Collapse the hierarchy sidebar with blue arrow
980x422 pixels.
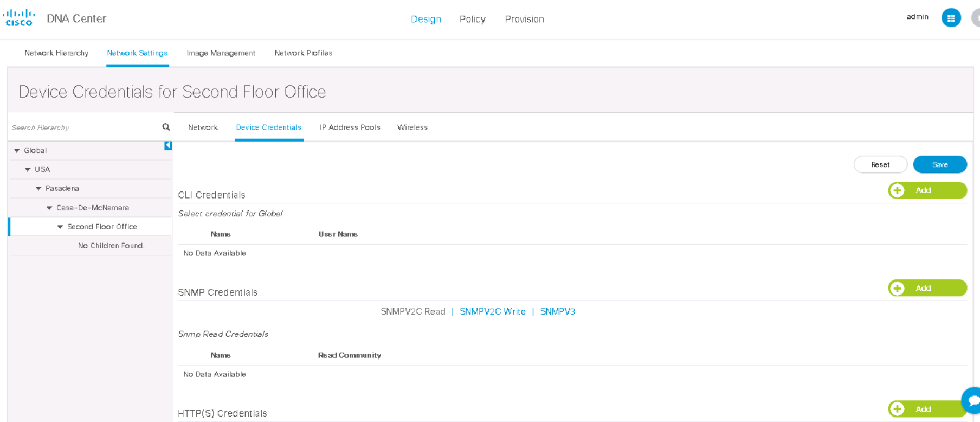point(168,145)
